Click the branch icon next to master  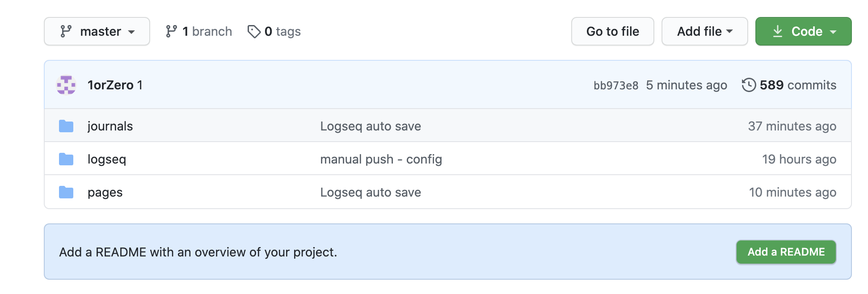65,31
